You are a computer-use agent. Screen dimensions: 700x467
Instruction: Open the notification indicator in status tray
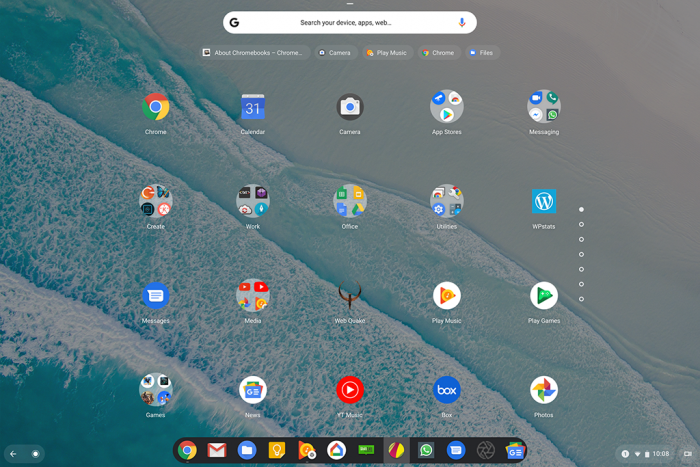click(625, 454)
